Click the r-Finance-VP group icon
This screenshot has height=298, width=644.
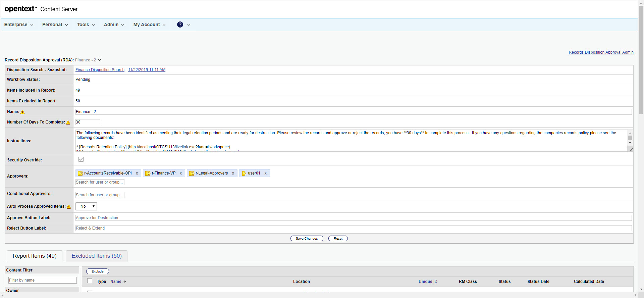[148, 173]
